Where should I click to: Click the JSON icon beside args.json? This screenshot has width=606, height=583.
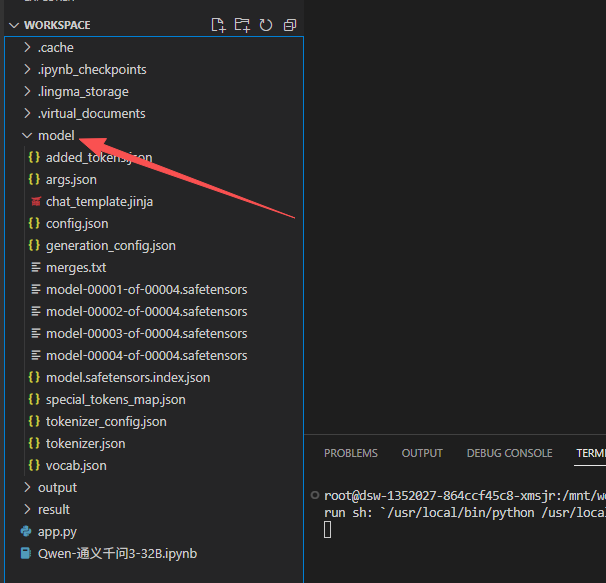34,179
